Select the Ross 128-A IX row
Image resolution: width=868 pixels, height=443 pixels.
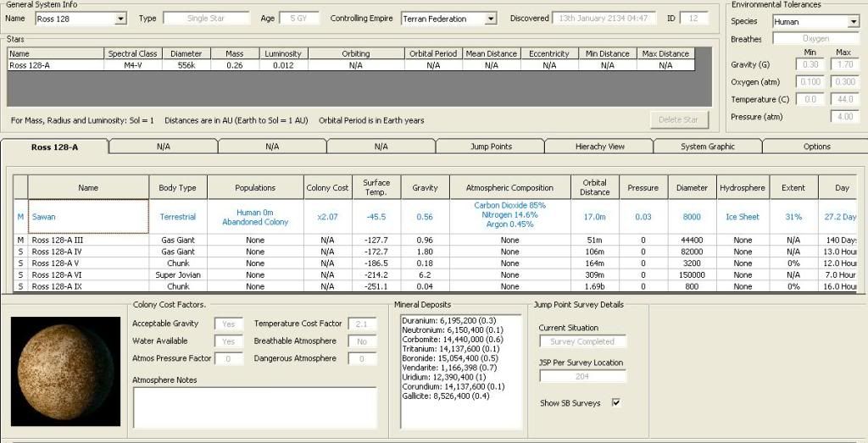pos(435,286)
